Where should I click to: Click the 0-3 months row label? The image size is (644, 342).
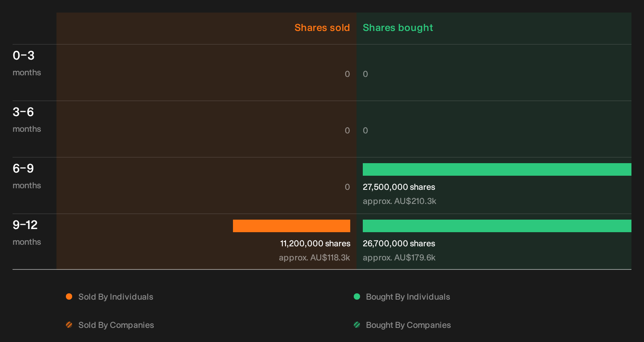(x=27, y=63)
